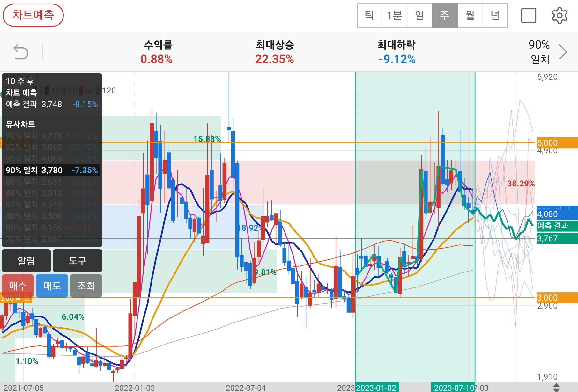Tap the 60 moving average legend

pyautogui.click(x=87, y=91)
